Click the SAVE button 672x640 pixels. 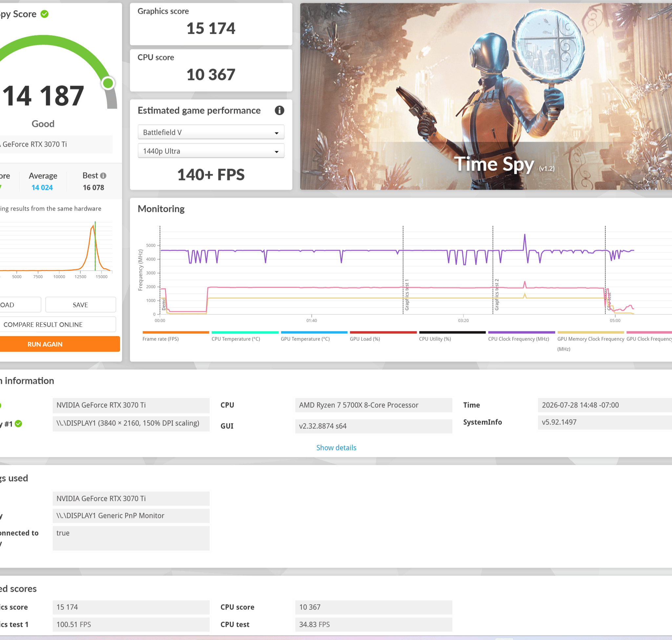[x=80, y=305]
